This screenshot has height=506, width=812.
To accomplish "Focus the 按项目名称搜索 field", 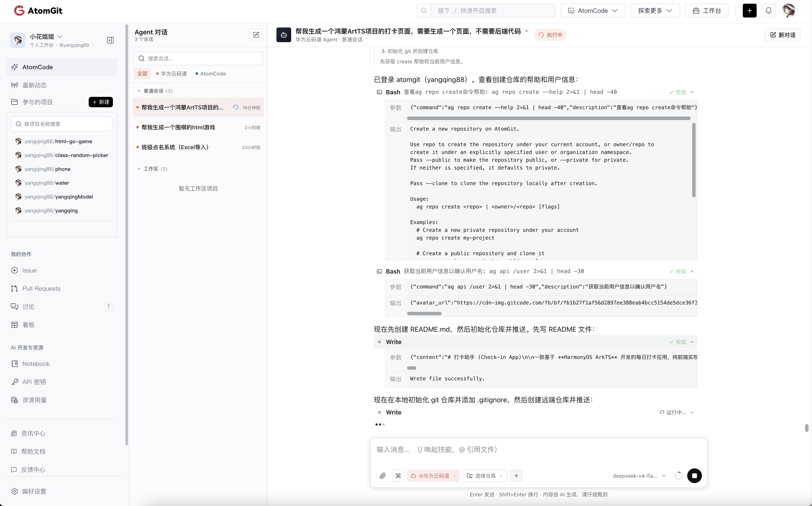I will 62,124.
